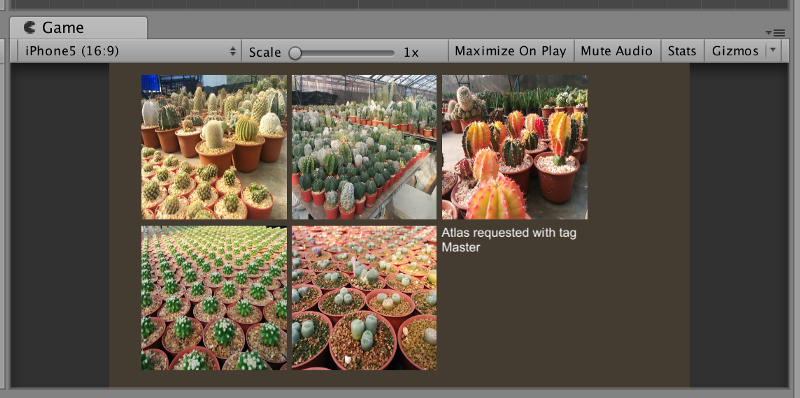800x398 pixels.
Task: Click the Scale label
Action: click(265, 53)
